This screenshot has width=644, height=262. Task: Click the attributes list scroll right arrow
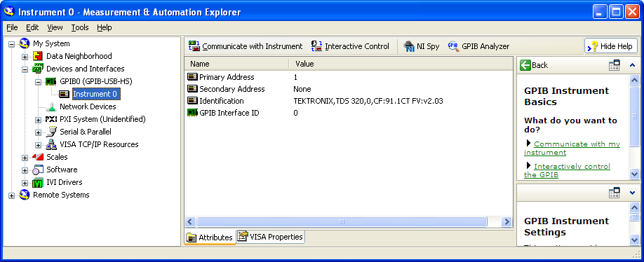tap(507, 222)
